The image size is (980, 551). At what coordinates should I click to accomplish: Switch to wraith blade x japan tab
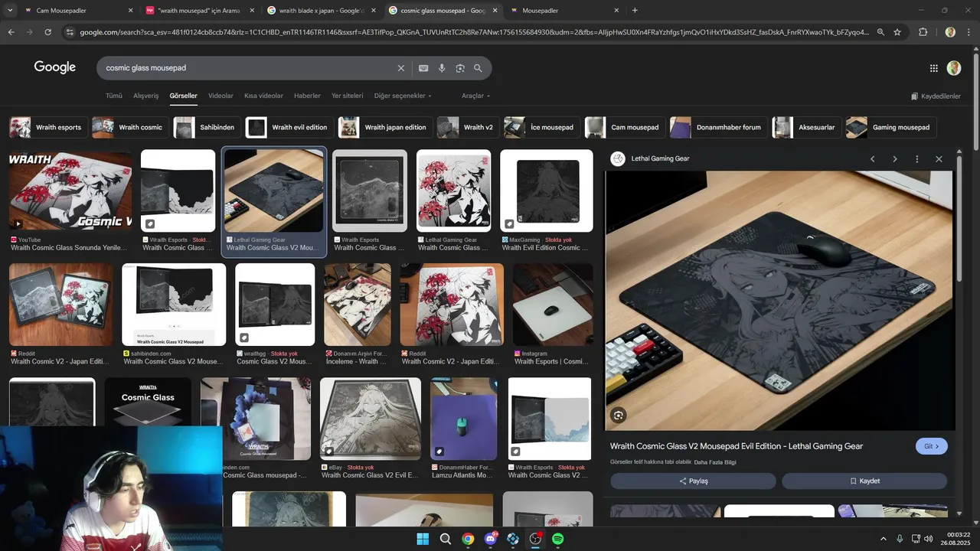321,11
